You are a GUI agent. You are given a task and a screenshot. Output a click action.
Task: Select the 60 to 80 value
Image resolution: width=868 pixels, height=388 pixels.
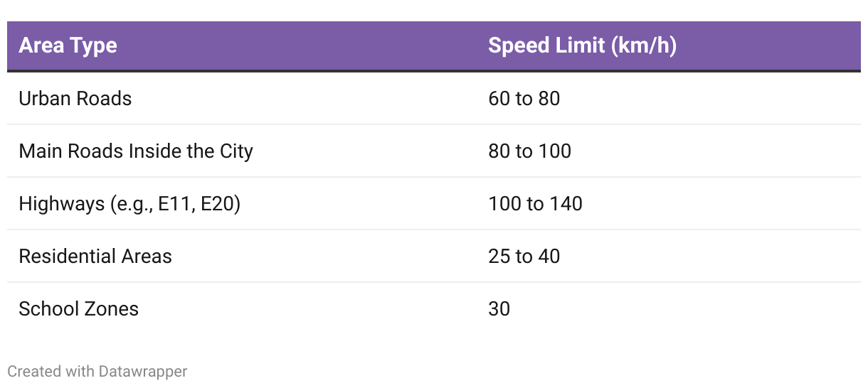coord(524,98)
